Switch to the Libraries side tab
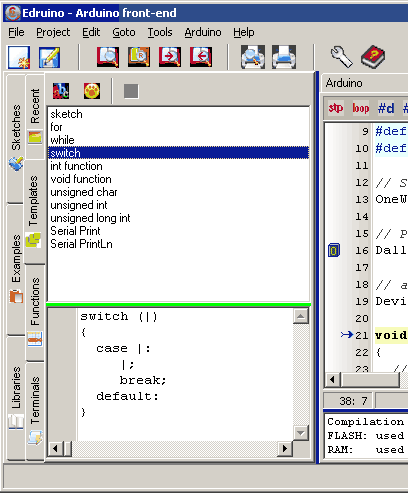408x493 pixels. 16,398
